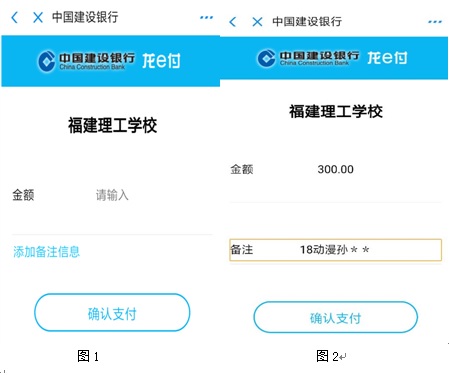The height and width of the screenshot is (390, 449).
Task: Tap the back arrow in left screen
Action: 14,17
